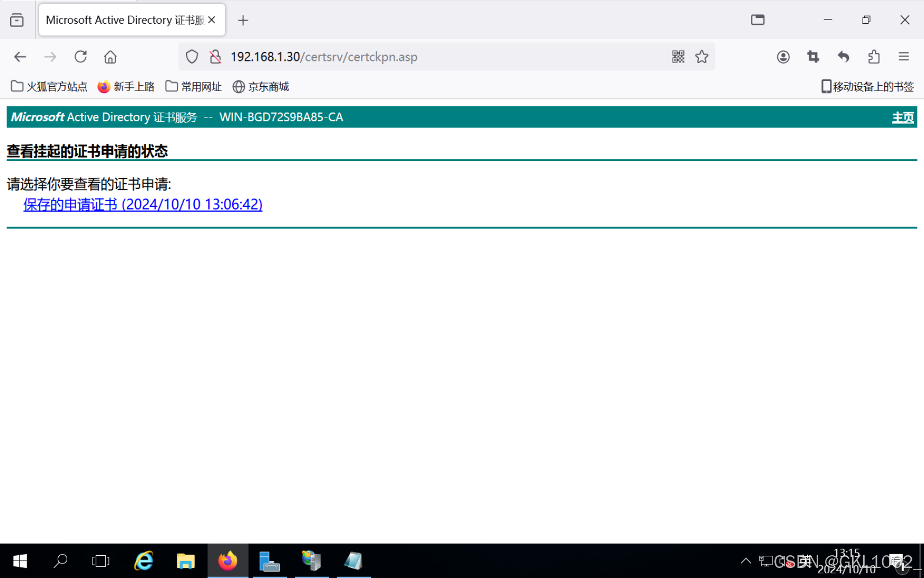
Task: Open the extensions puzzle icon
Action: [874, 57]
